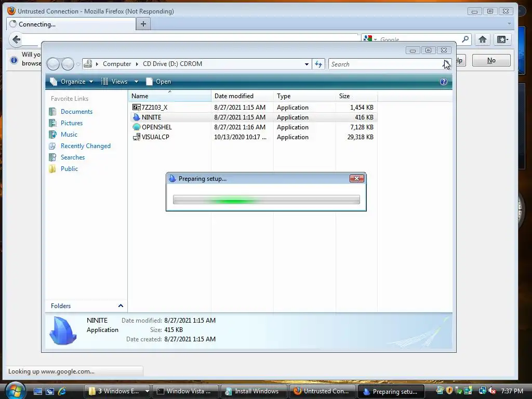This screenshot has height=399, width=532.
Task: Open 3 Windows Explorer taskbar group
Action: click(117, 391)
